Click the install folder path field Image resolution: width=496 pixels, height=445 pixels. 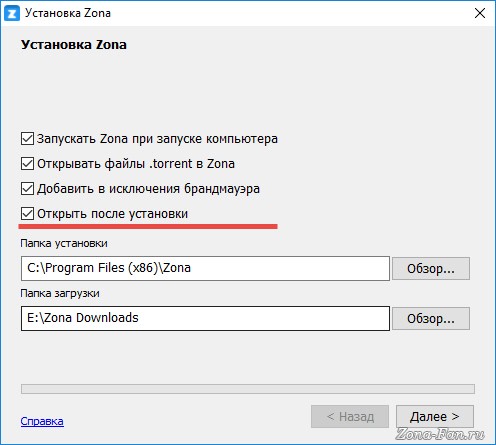pyautogui.click(x=205, y=268)
